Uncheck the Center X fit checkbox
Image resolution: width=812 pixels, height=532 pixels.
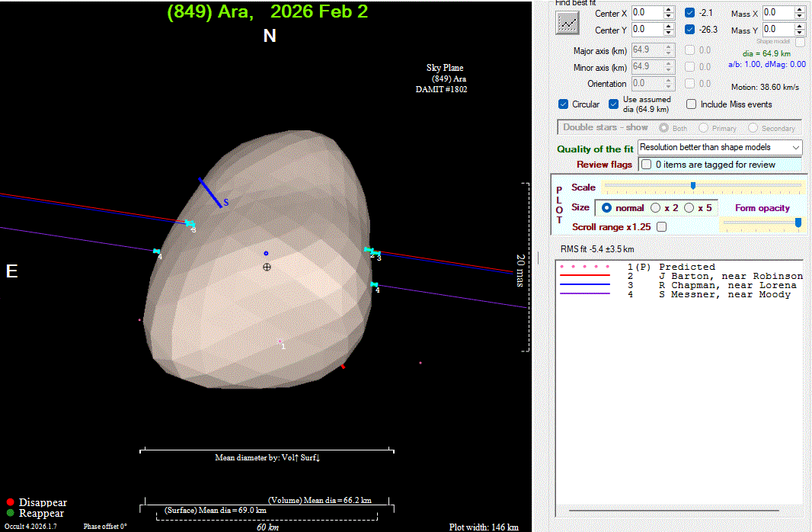click(x=690, y=13)
